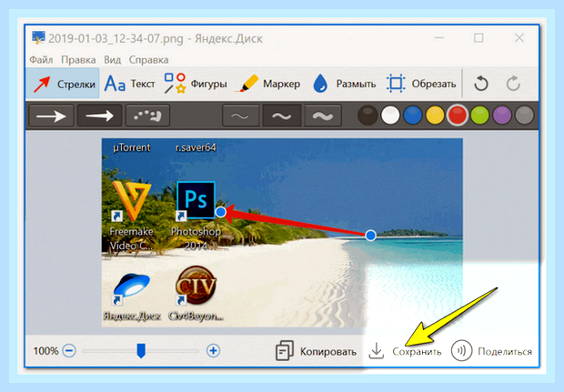Viewport: 564px width, 392px height.
Task: Choose the black color swatch
Action: [x=368, y=116]
